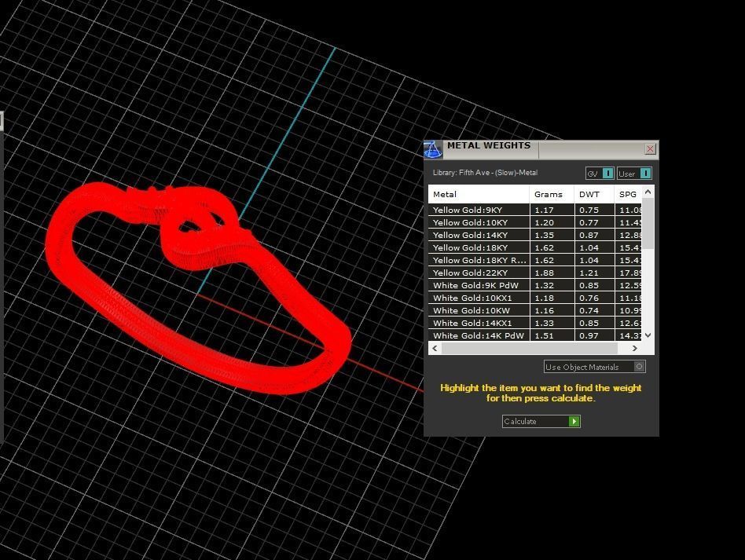Click the Calculate button

tap(541, 421)
